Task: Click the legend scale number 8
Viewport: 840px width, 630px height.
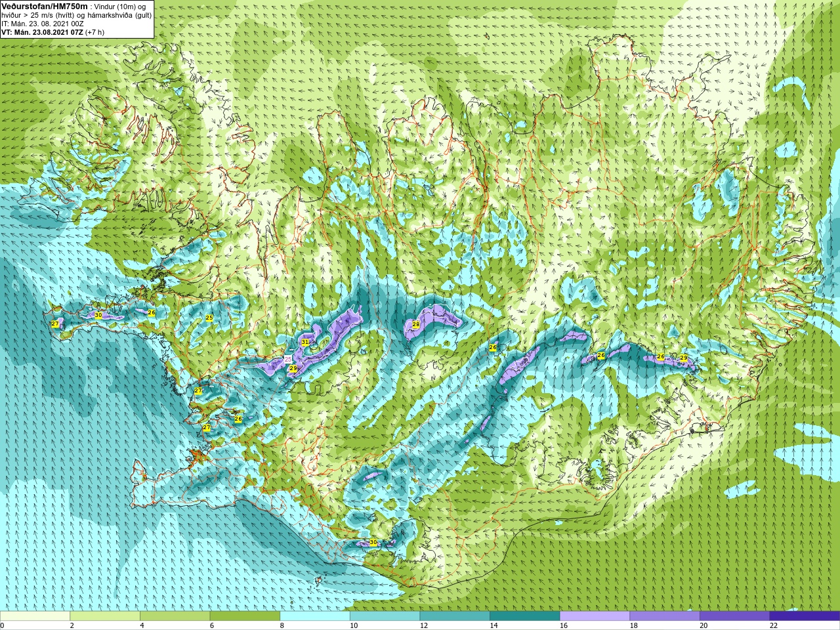Action: click(x=282, y=625)
